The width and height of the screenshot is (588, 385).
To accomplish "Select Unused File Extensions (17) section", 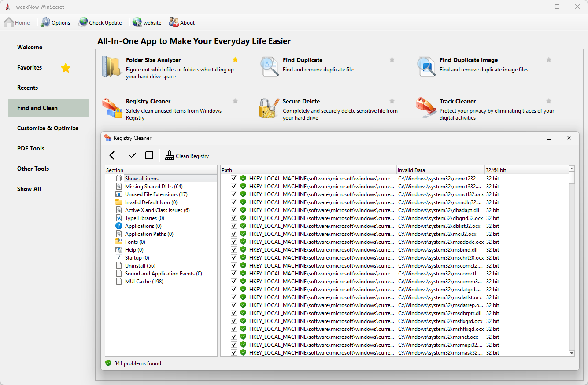I will (x=156, y=194).
